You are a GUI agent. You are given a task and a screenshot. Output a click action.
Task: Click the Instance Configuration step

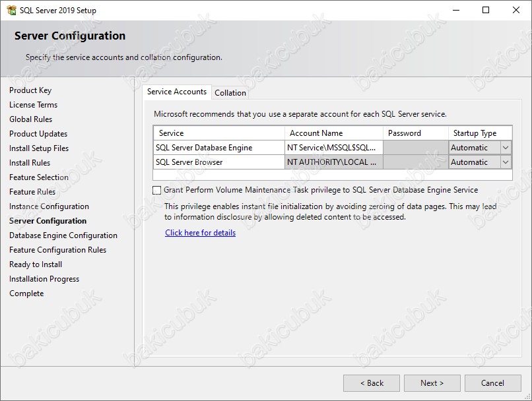coord(49,207)
